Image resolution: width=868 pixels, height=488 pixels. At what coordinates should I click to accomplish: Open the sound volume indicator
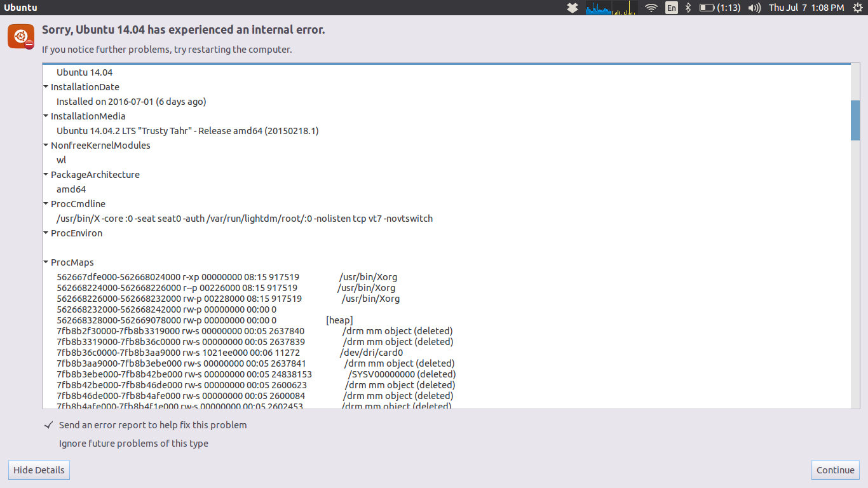[754, 8]
